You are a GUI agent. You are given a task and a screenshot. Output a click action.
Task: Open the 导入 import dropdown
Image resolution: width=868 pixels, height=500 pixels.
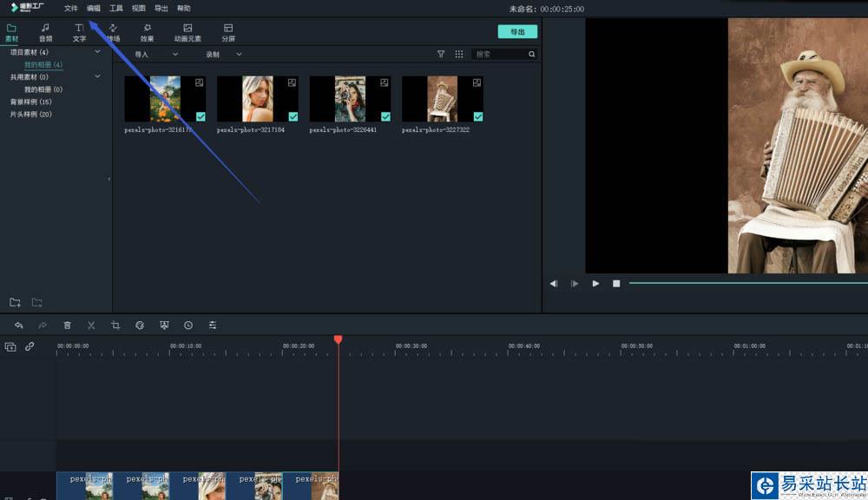click(156, 55)
